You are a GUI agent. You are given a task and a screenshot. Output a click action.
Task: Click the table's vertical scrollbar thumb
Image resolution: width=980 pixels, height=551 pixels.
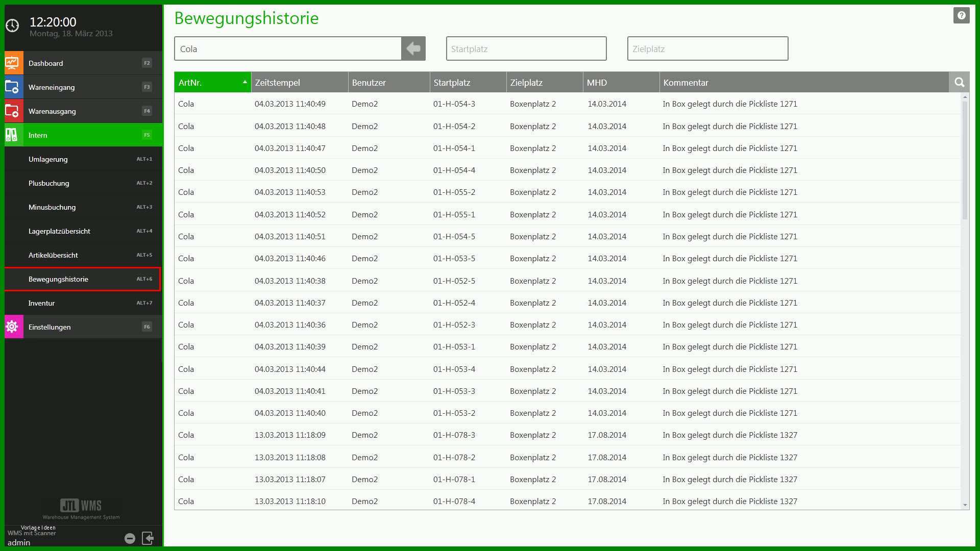(x=965, y=160)
